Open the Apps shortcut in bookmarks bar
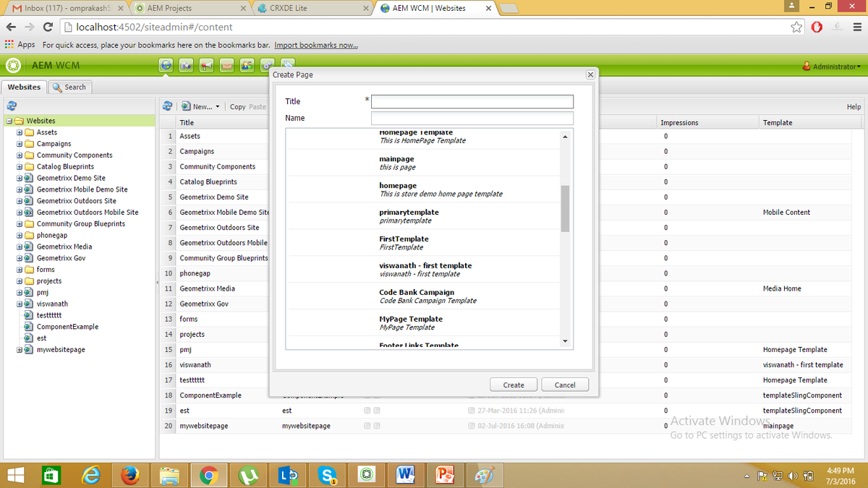The height and width of the screenshot is (488, 868). 20,45
